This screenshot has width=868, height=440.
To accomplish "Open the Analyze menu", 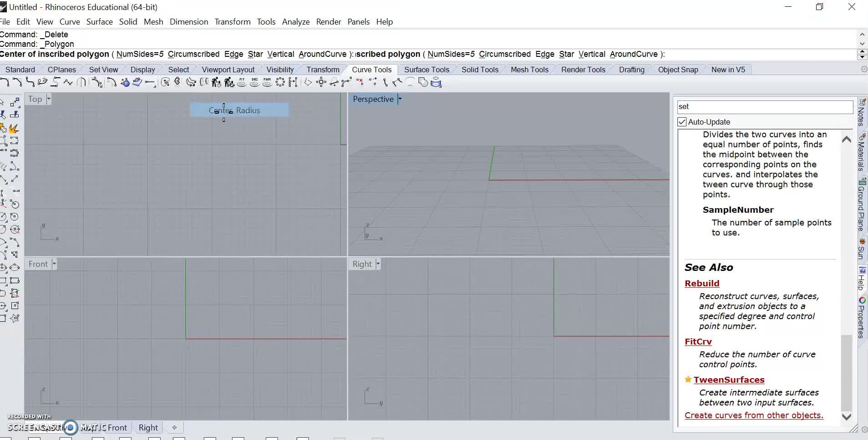I will pos(296,22).
